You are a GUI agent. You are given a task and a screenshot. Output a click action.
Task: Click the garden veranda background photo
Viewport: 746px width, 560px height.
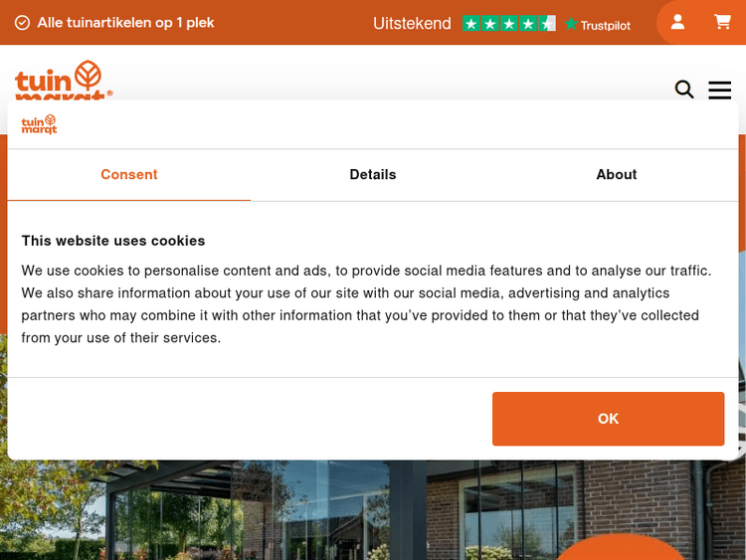point(298,512)
